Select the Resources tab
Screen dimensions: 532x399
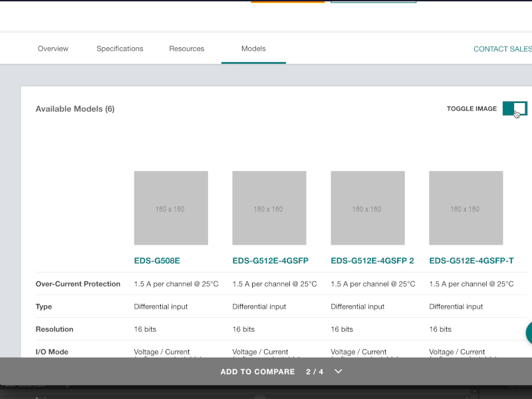pos(186,48)
